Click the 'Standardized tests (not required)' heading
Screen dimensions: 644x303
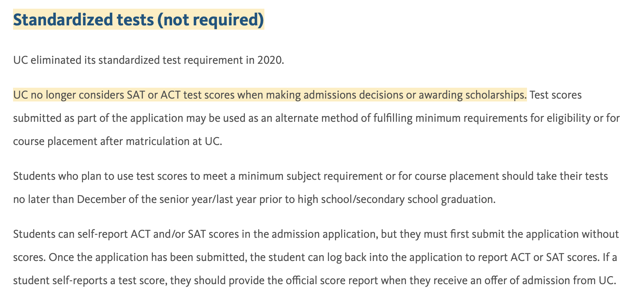[x=139, y=20]
